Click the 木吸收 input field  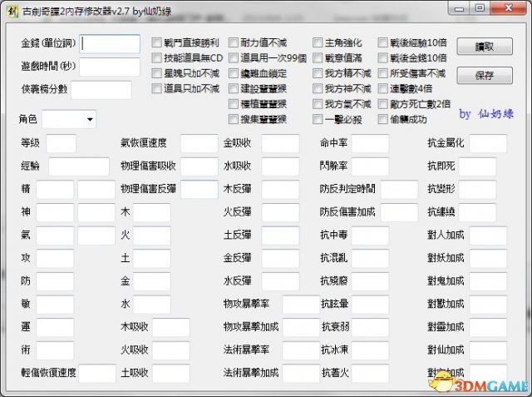point(170,327)
